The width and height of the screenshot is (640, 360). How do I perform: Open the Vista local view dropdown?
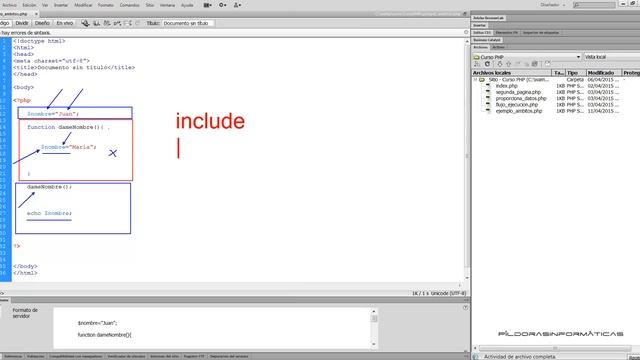(x=611, y=57)
